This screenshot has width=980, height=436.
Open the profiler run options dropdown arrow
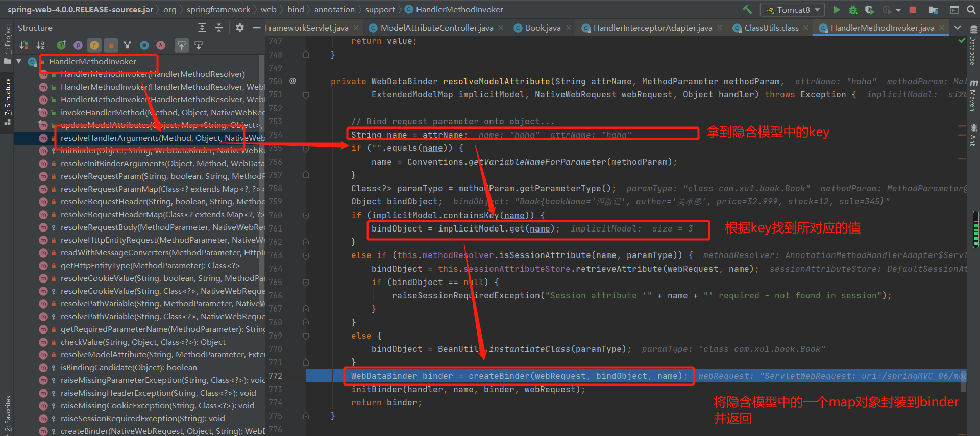(x=898, y=10)
